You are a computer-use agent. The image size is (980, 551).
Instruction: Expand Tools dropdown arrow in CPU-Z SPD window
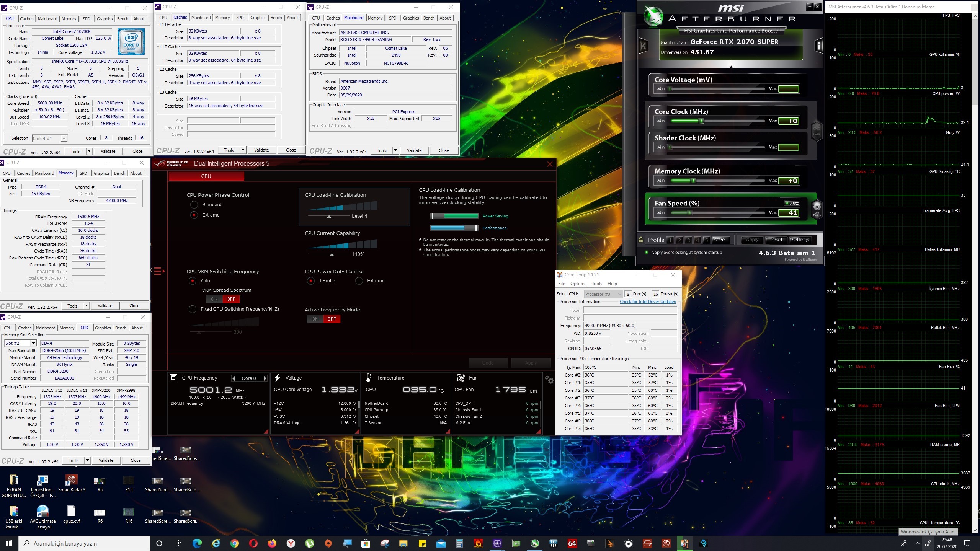87,460
